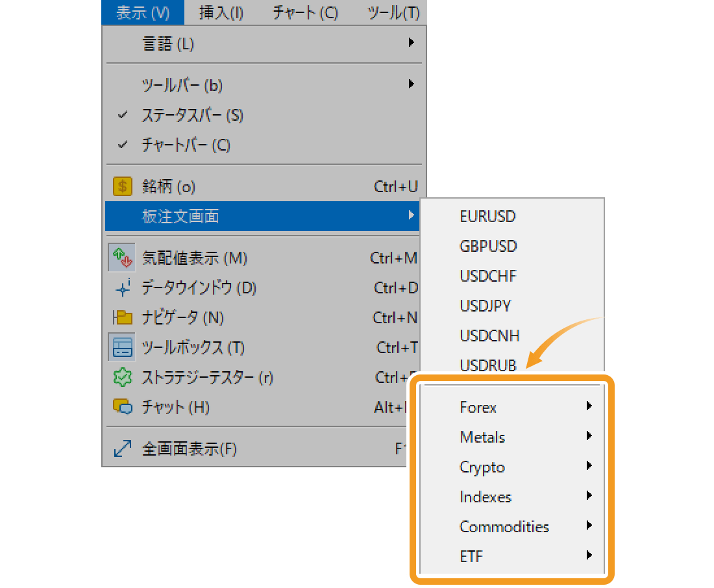
Task: Open the Forex category
Action: tap(512, 407)
